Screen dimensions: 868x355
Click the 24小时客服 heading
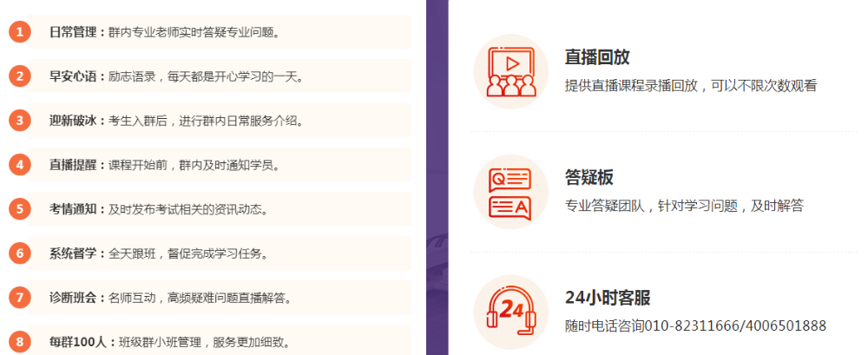pyautogui.click(x=607, y=298)
